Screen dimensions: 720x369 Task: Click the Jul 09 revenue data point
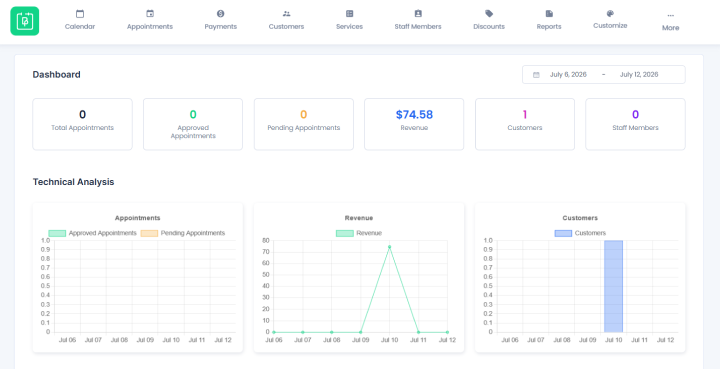coord(360,332)
